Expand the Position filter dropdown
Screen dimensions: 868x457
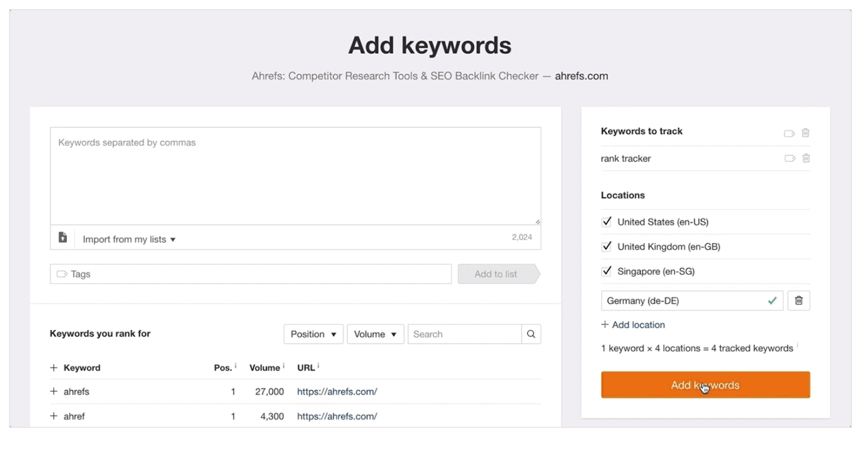tap(313, 334)
